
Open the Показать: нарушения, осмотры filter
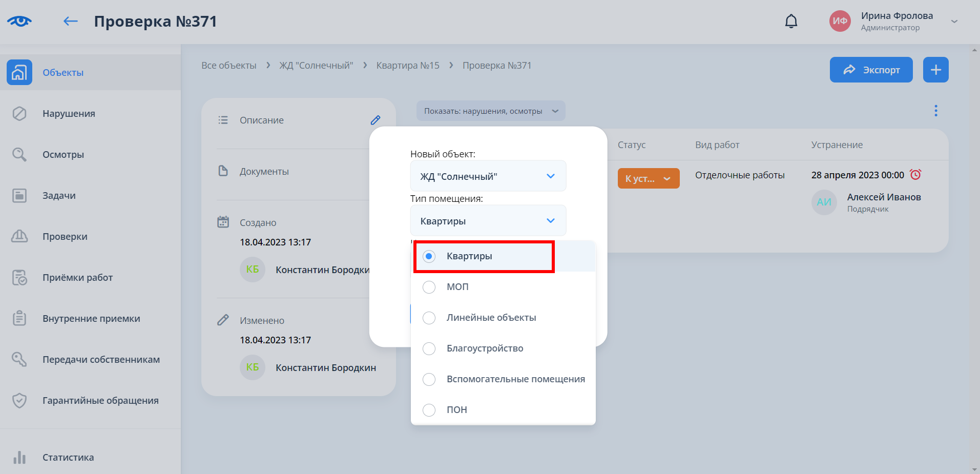pyautogui.click(x=490, y=111)
